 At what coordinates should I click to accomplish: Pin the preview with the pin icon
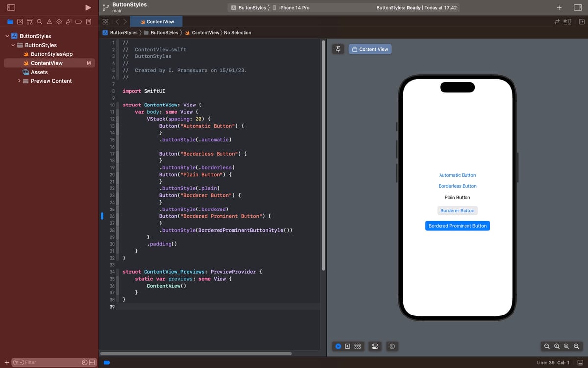pos(338,49)
